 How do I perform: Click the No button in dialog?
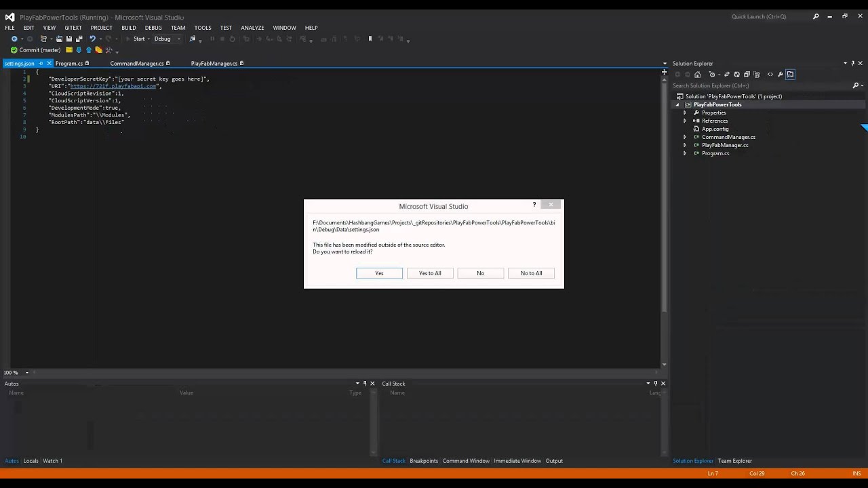coord(480,273)
